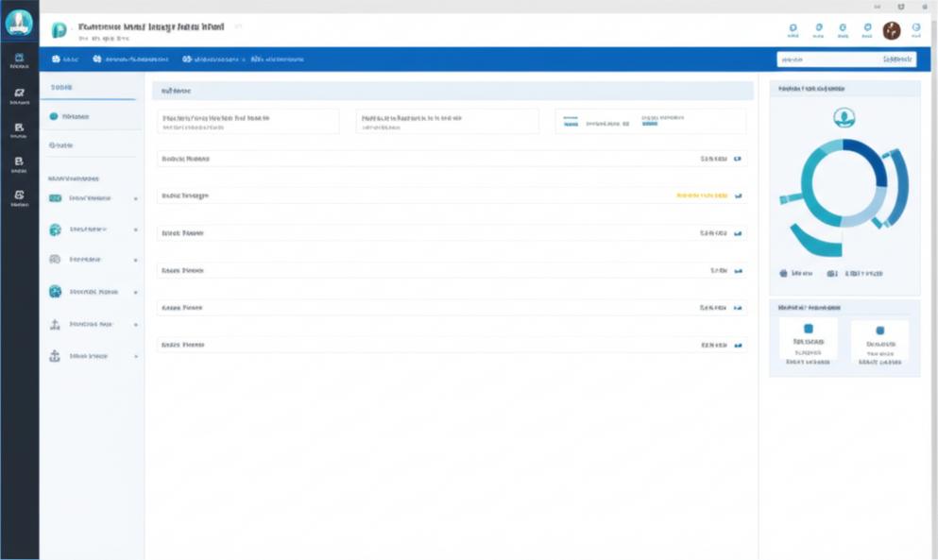The image size is (938, 560).
Task: Click the leftmost icon in the top-right header group
Action: pyautogui.click(x=792, y=29)
